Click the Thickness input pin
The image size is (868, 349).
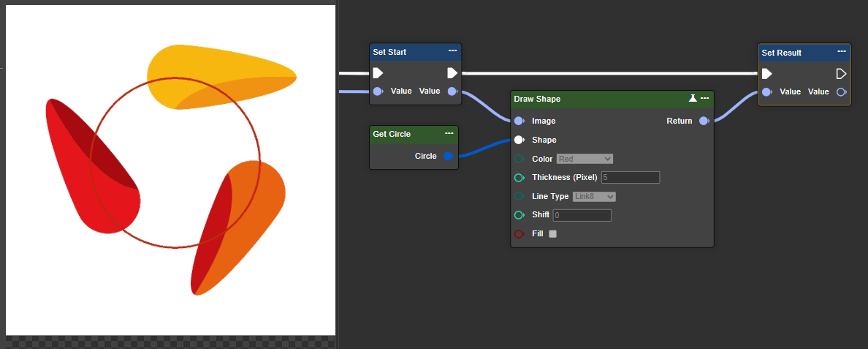519,178
